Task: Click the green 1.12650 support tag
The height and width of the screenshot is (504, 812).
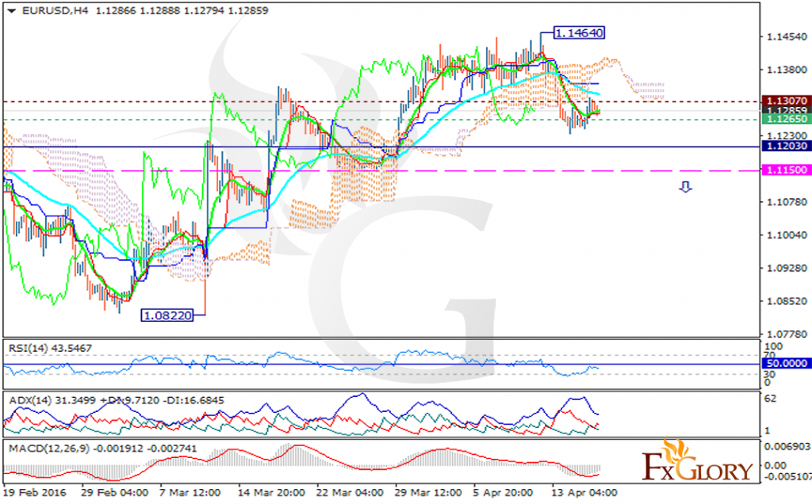Action: tap(787, 119)
